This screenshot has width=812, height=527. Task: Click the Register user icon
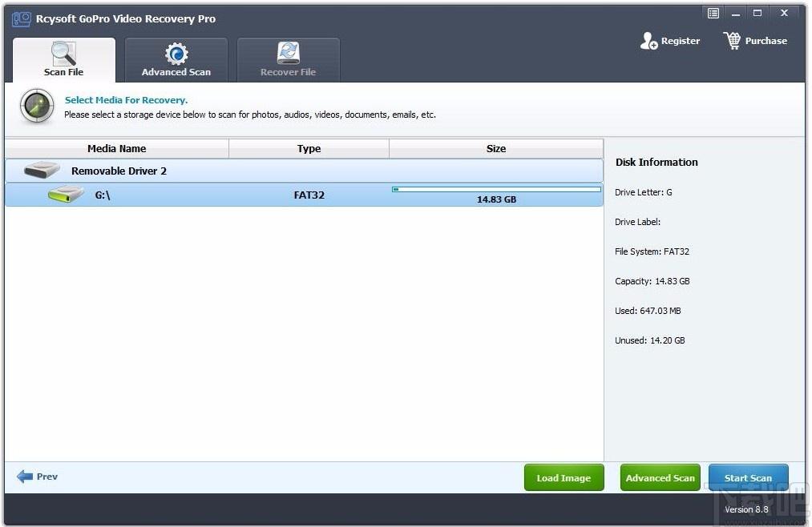coord(648,41)
